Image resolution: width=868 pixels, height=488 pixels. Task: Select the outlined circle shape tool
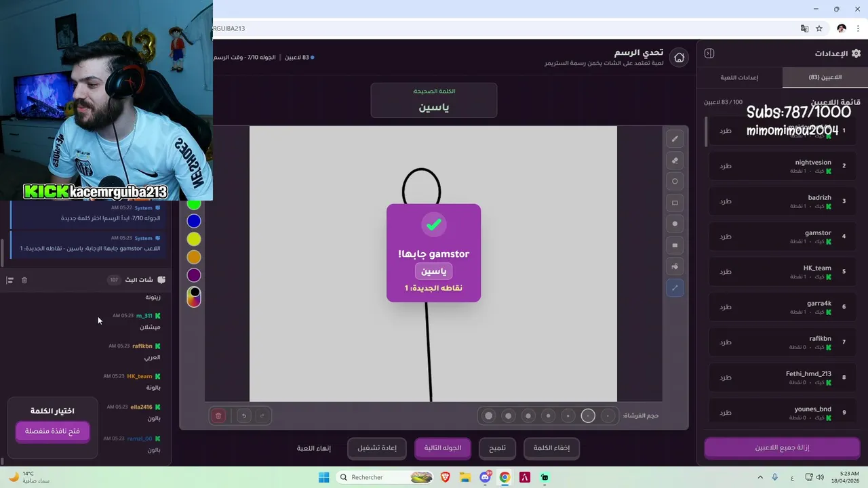[x=675, y=182]
